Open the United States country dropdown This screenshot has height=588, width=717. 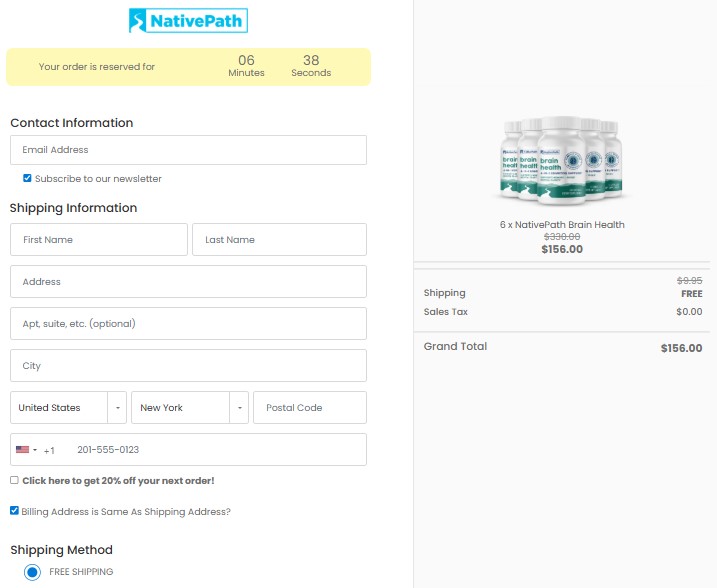click(69, 407)
